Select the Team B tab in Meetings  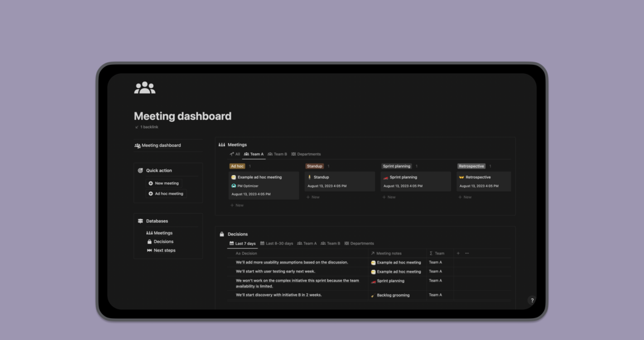tap(277, 154)
